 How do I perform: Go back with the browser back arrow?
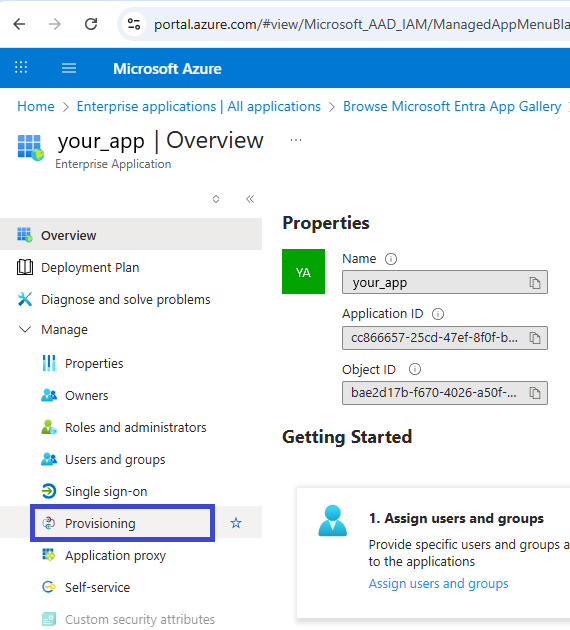19,25
